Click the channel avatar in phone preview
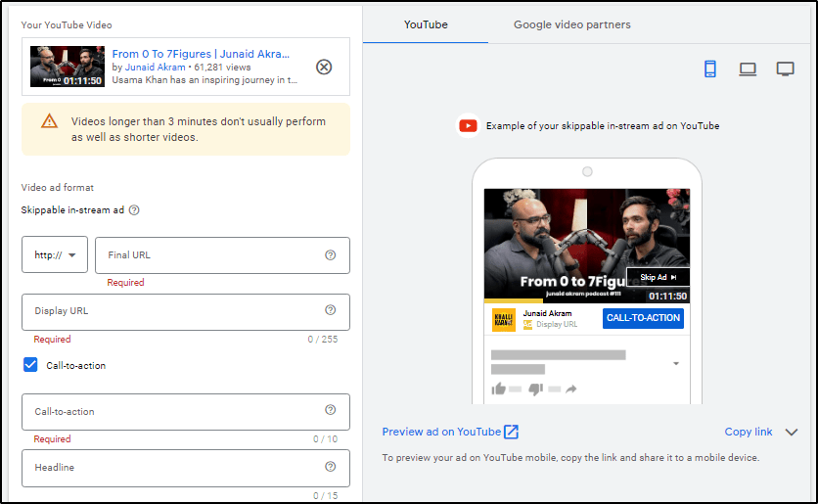Viewport: 818px width, 504px height. (x=504, y=319)
